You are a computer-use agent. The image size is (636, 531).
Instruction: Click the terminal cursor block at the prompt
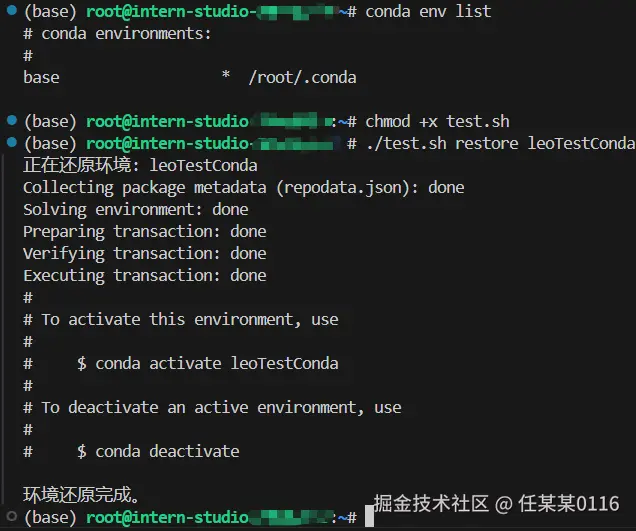coord(369,516)
